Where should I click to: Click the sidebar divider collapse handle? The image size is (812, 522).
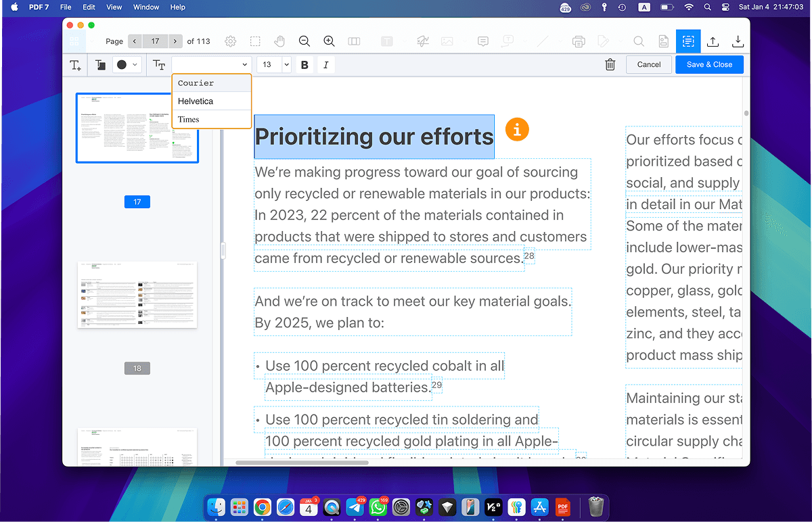tap(223, 252)
